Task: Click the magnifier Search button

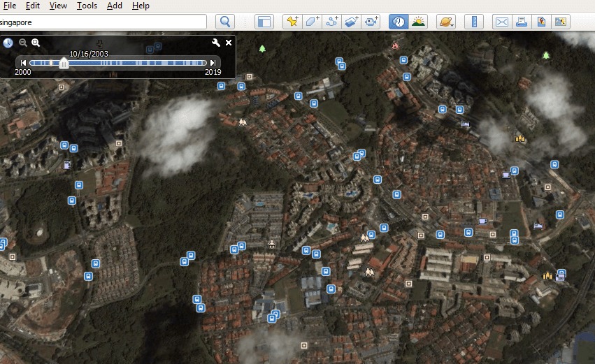Action: point(225,22)
